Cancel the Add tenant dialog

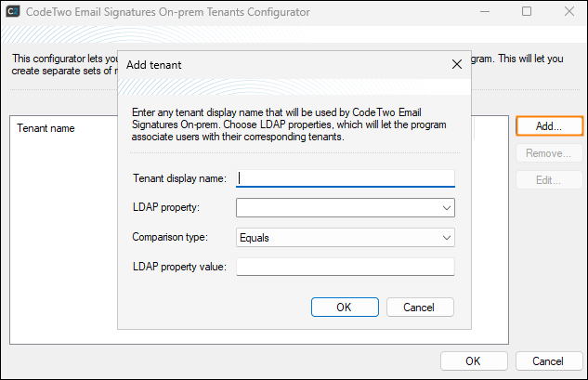[420, 307]
